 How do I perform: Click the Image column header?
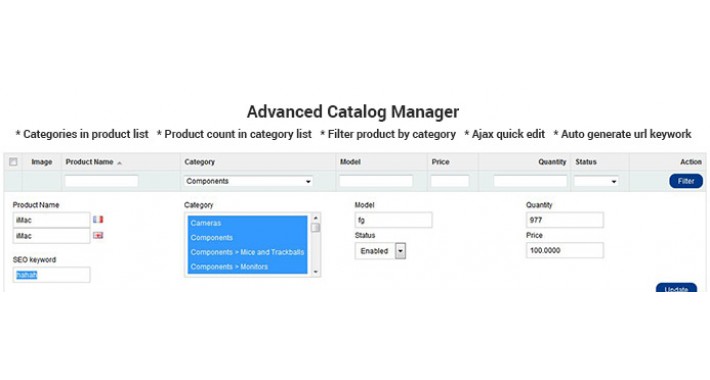pos(42,162)
